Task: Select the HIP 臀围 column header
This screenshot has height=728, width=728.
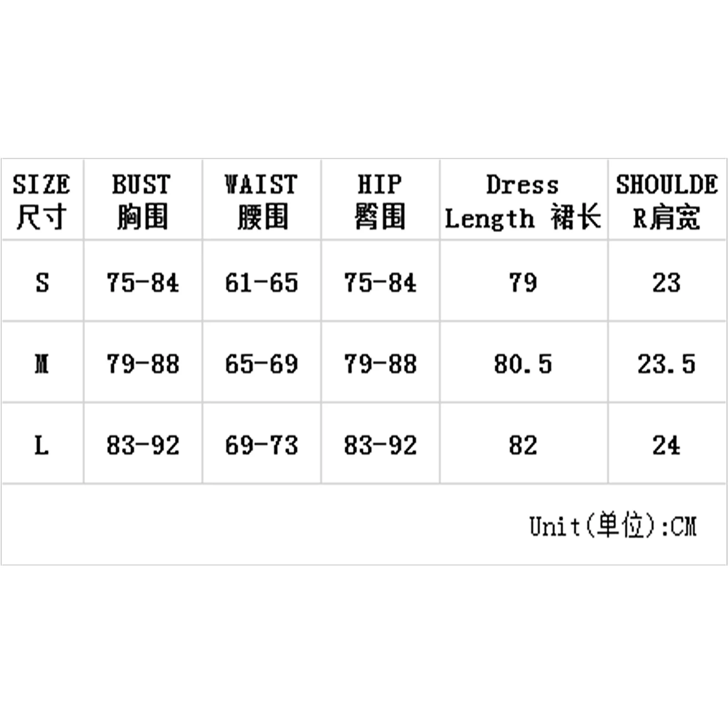Action: click(380, 200)
